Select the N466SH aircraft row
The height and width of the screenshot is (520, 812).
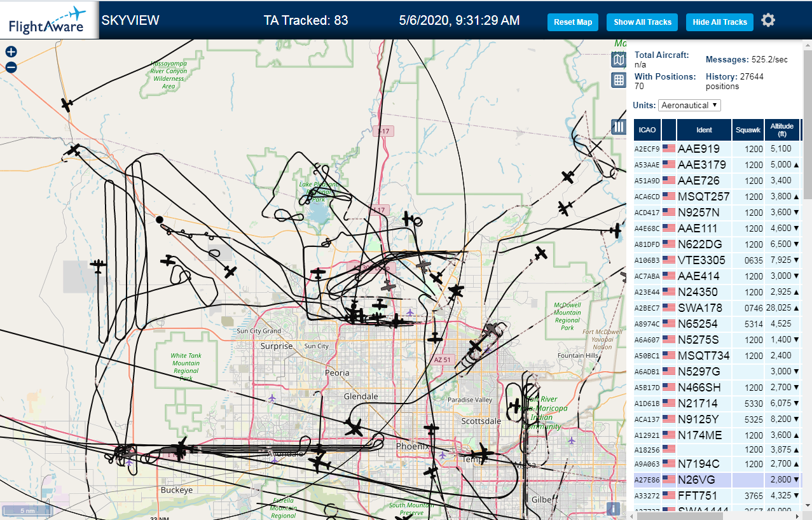click(717, 387)
